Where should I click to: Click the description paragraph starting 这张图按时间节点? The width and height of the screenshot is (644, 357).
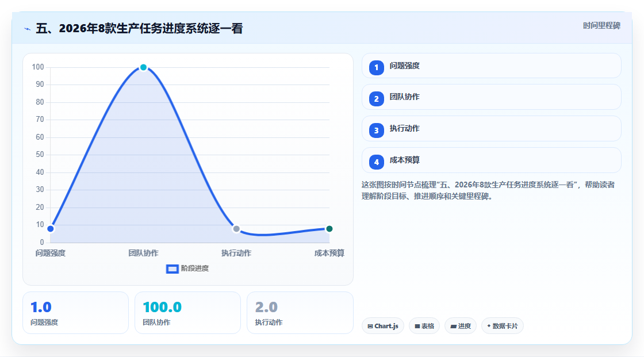488,190
